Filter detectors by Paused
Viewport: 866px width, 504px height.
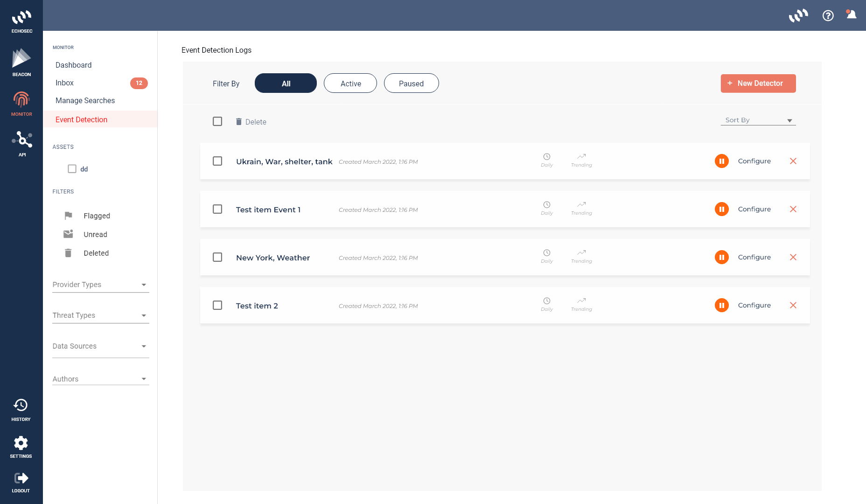click(411, 84)
